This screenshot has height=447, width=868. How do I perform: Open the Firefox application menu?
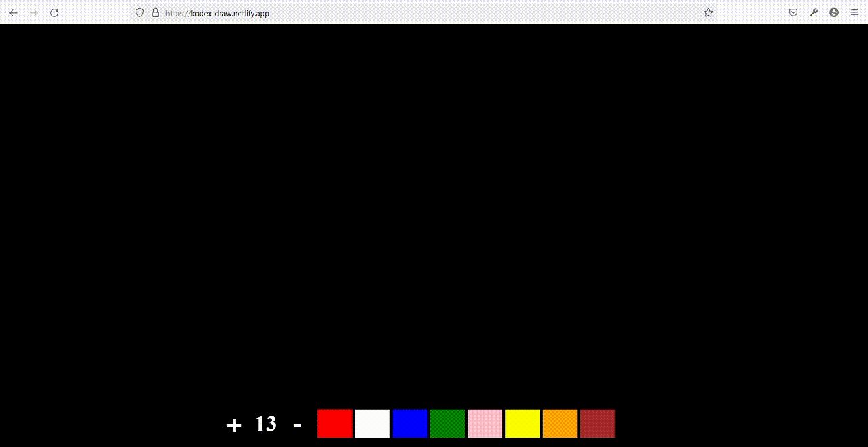tap(854, 13)
